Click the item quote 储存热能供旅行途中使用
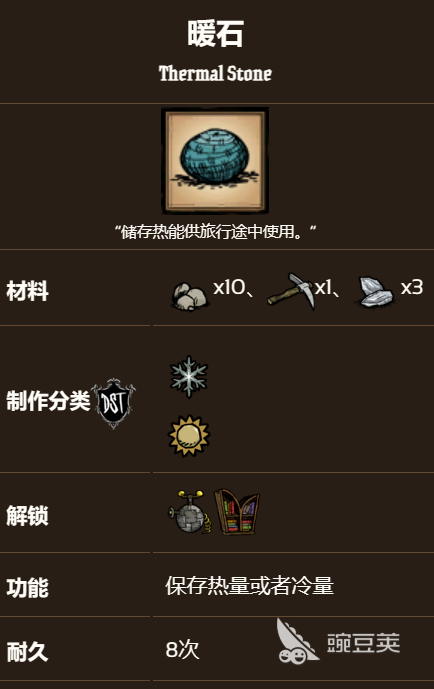 click(215, 232)
